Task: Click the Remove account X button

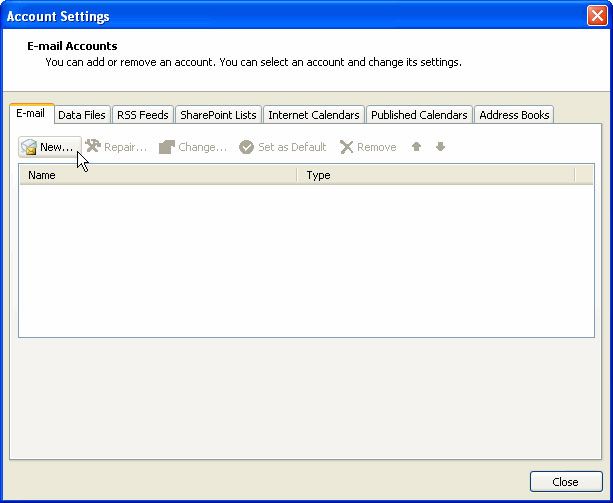Action: pos(368,147)
